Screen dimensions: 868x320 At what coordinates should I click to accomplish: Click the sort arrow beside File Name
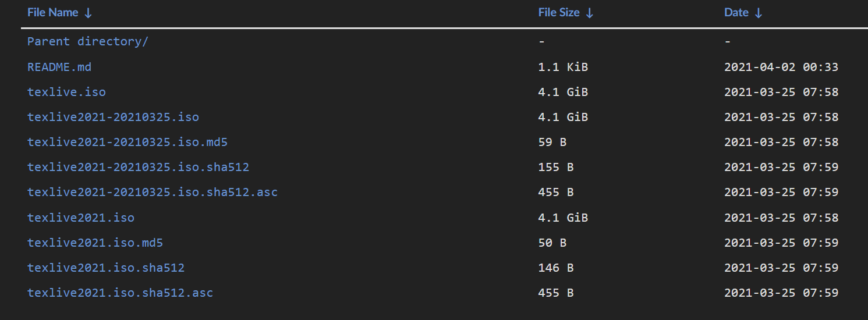click(x=88, y=13)
